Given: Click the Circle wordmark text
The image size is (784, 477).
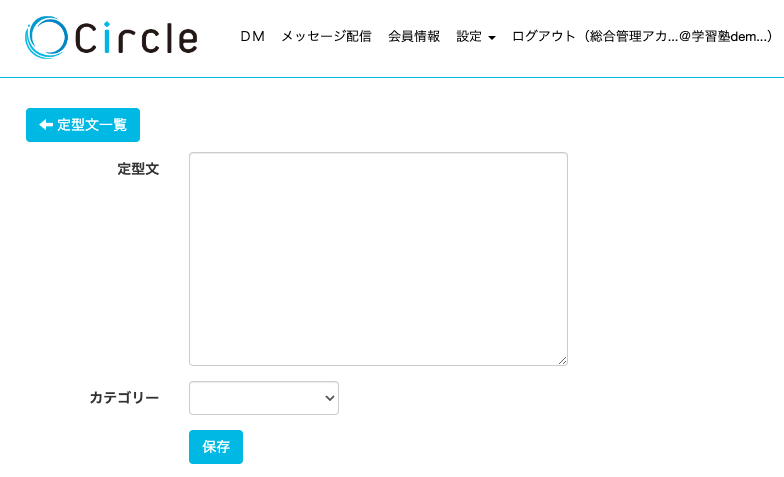Looking at the screenshot, I should pos(136,38).
